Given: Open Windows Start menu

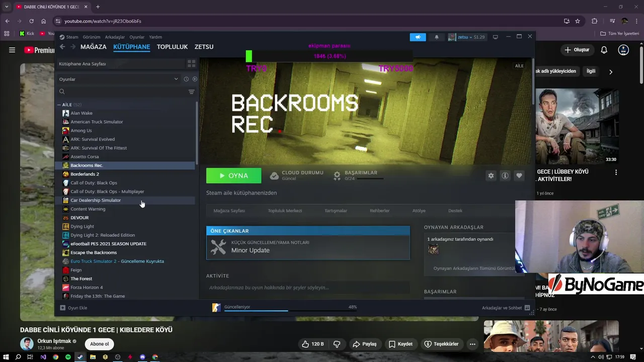Looking at the screenshot, I should [x=6, y=357].
